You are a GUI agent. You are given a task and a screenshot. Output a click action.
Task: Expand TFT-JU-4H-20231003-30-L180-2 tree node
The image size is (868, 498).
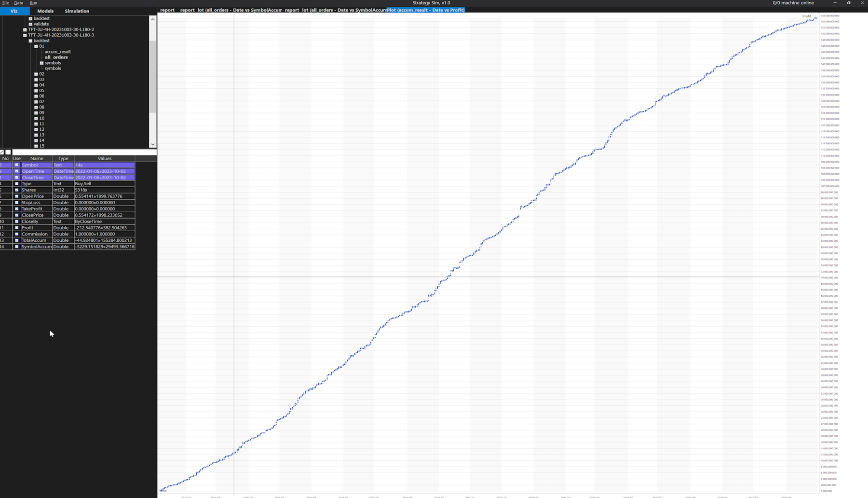[x=25, y=30]
